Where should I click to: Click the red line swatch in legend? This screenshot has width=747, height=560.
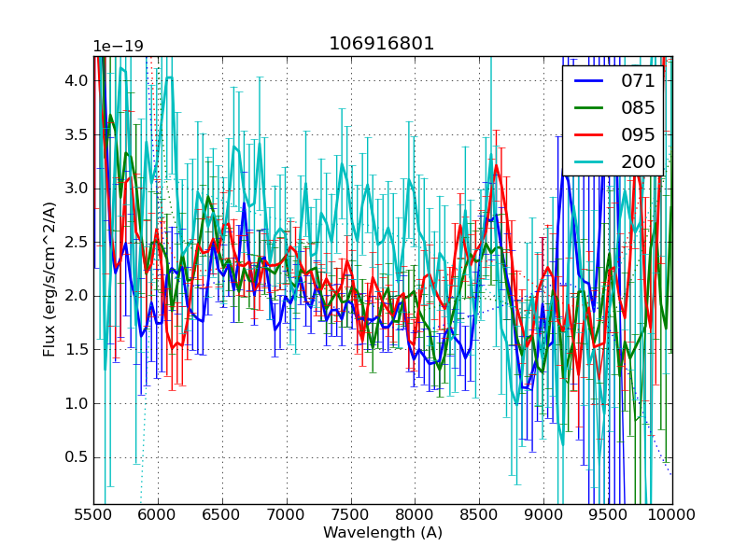pyautogui.click(x=589, y=135)
